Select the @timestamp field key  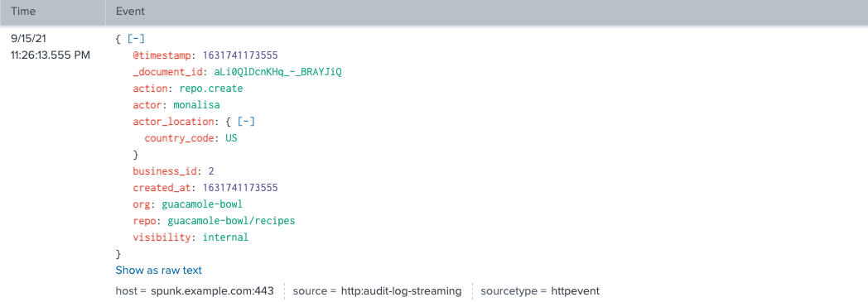pyautogui.click(x=162, y=56)
